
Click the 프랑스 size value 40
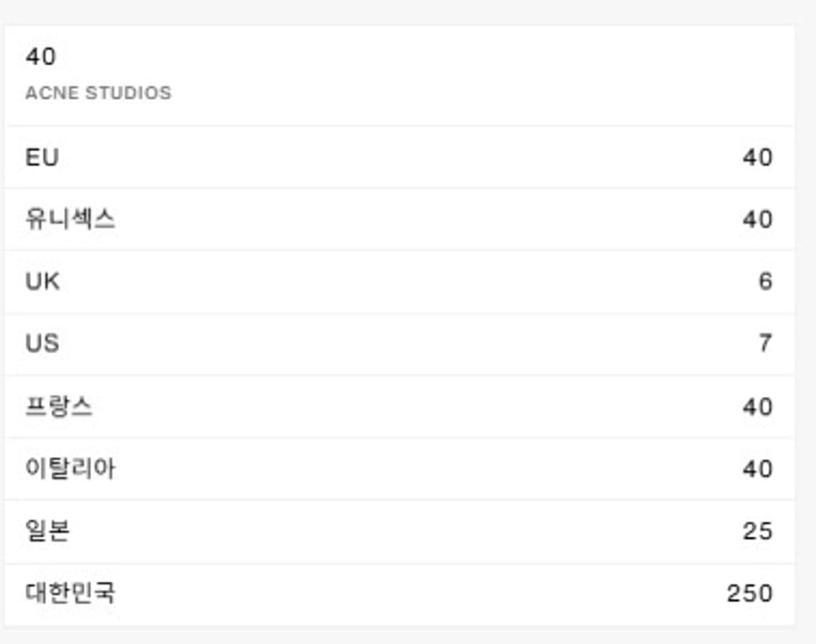(x=757, y=407)
